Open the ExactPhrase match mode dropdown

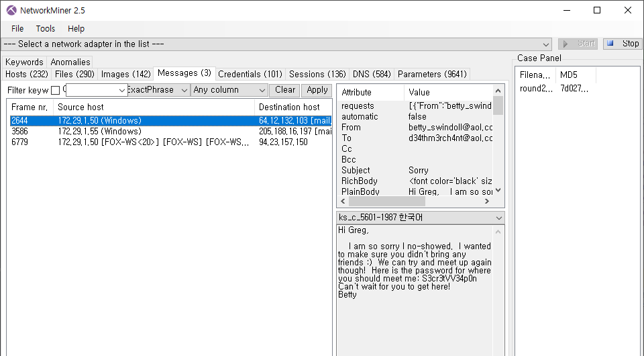(158, 90)
